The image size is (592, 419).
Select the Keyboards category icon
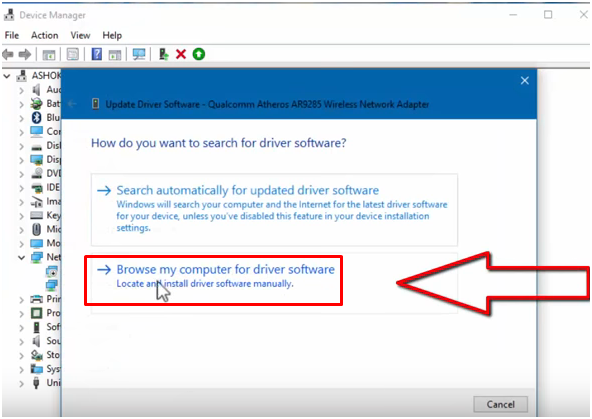[37, 216]
